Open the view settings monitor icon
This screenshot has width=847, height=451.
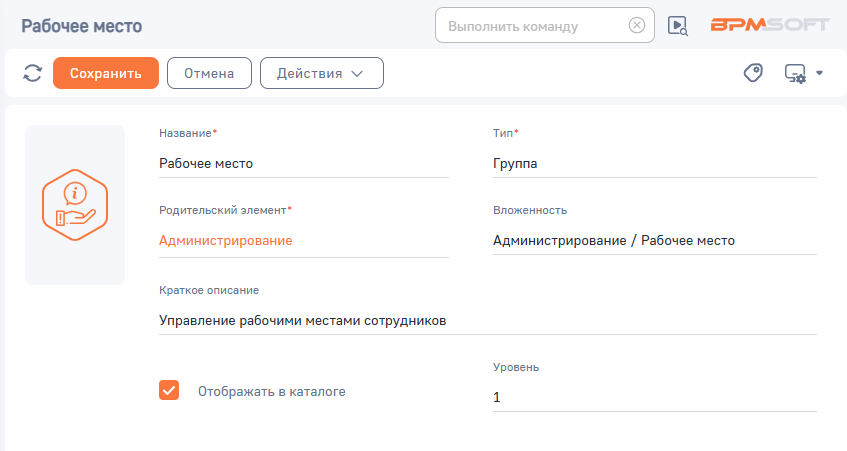click(x=795, y=73)
